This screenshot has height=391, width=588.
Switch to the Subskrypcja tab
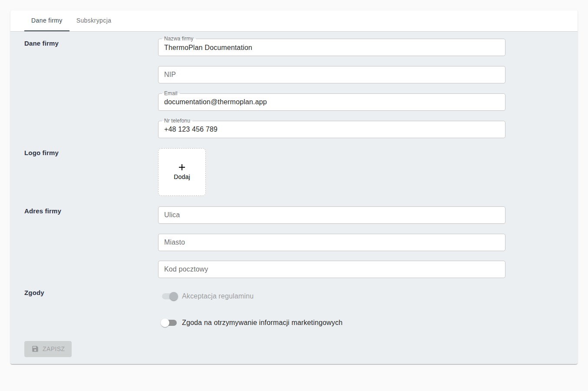tap(94, 20)
